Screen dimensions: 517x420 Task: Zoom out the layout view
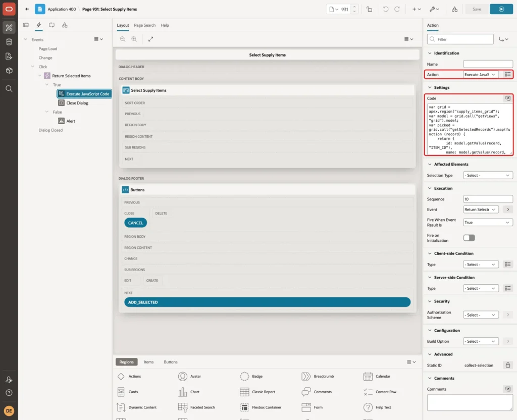tap(123, 39)
